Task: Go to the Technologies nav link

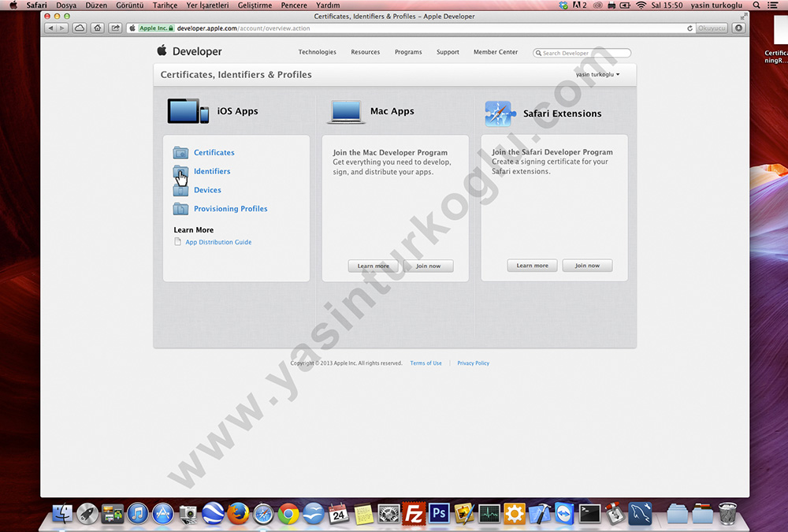Action: (x=317, y=52)
